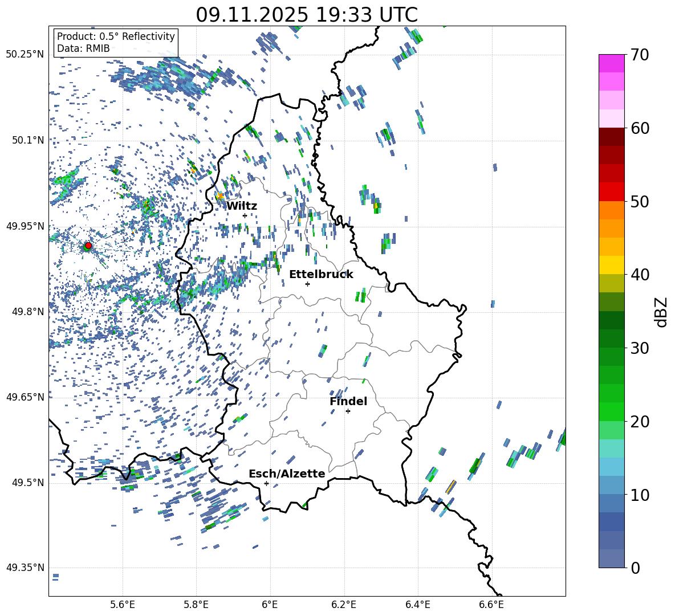This screenshot has width=675, height=616.
Task: Pick the bright yellow colorbar band
Action: tap(612, 265)
